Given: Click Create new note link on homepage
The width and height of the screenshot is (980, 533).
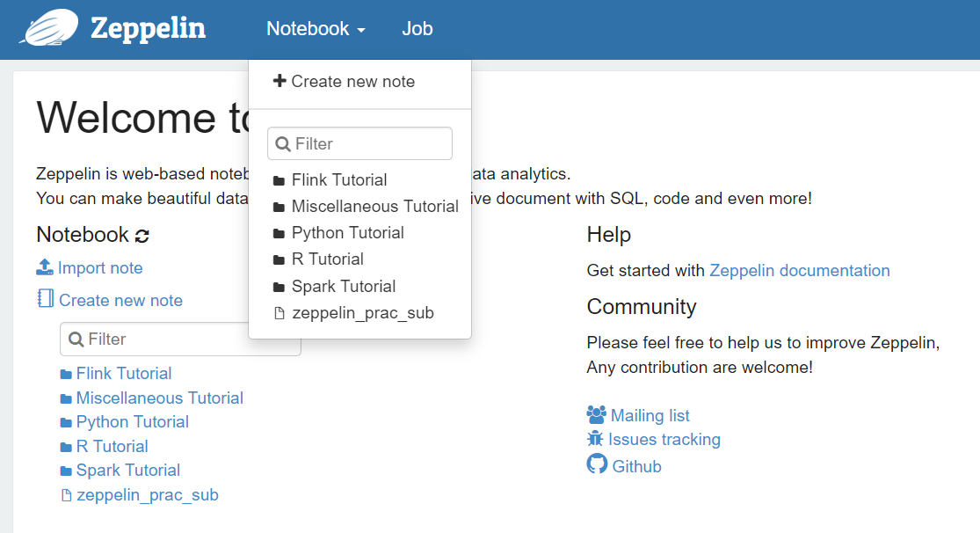Looking at the screenshot, I should (120, 300).
